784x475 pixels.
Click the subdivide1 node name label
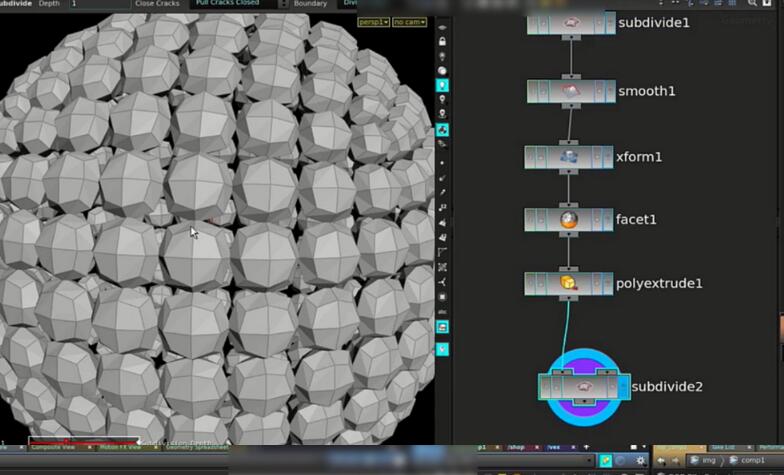654,23
